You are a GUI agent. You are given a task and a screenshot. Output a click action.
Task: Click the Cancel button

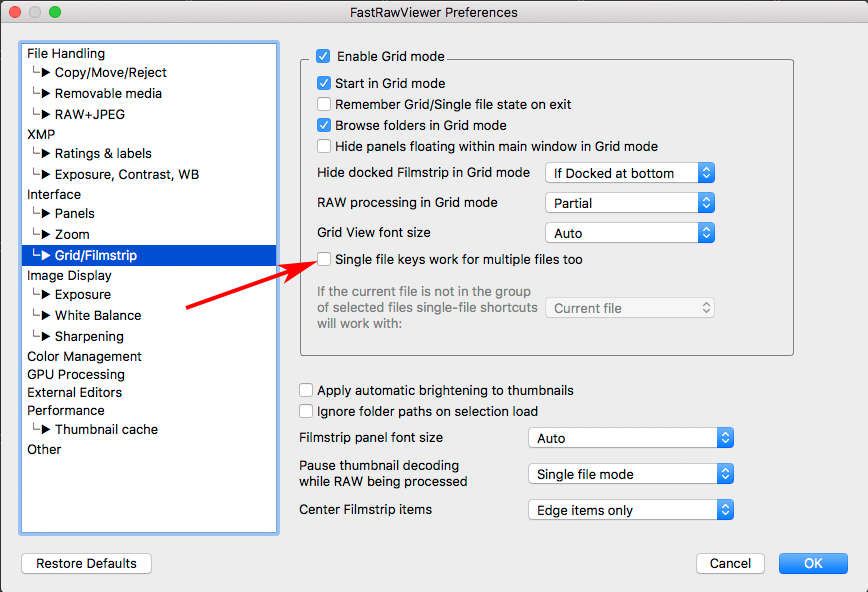(730, 564)
